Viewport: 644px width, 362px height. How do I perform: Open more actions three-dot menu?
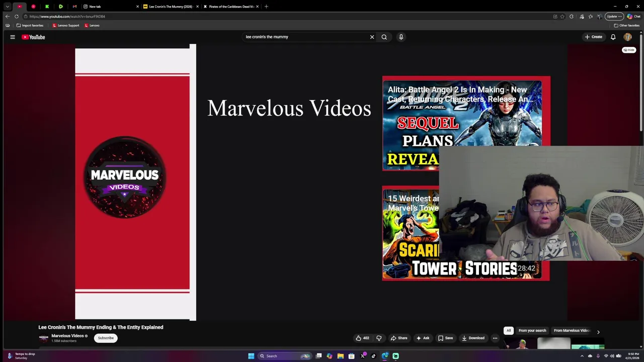pyautogui.click(x=495, y=338)
